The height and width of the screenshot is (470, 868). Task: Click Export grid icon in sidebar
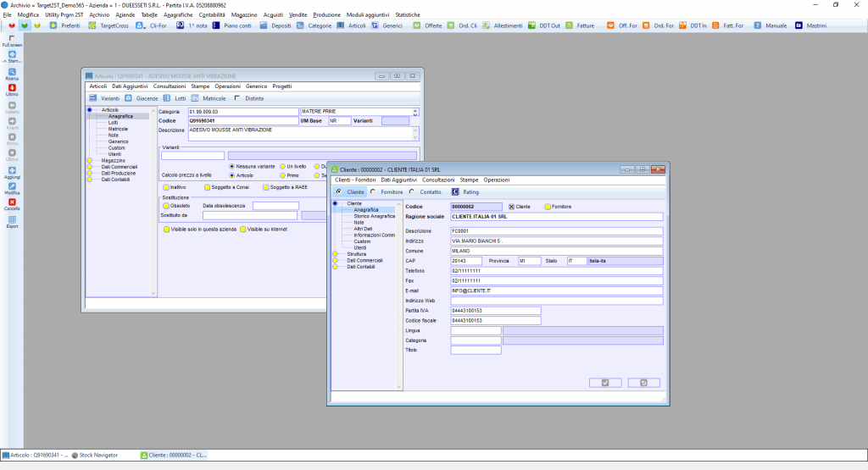click(12, 222)
